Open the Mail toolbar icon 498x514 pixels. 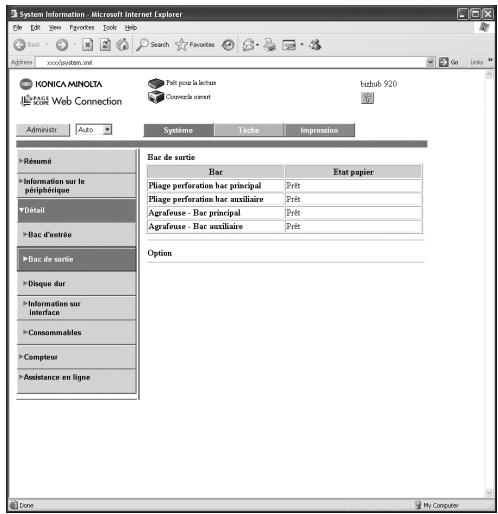tap(248, 45)
